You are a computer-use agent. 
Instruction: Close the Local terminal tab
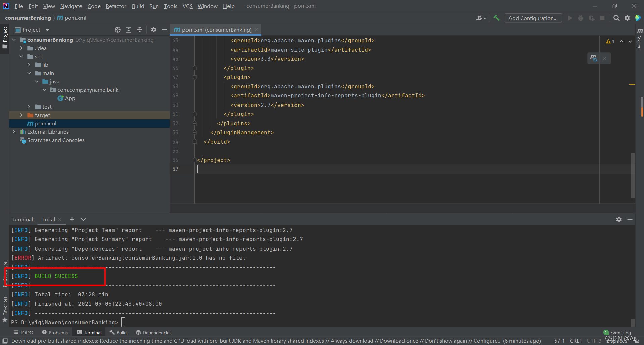click(x=60, y=220)
